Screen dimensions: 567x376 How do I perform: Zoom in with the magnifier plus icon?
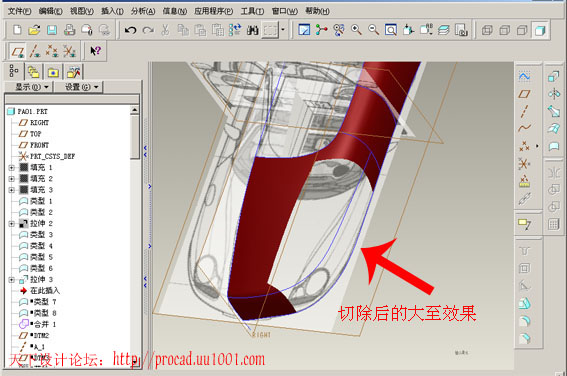pyautogui.click(x=356, y=30)
